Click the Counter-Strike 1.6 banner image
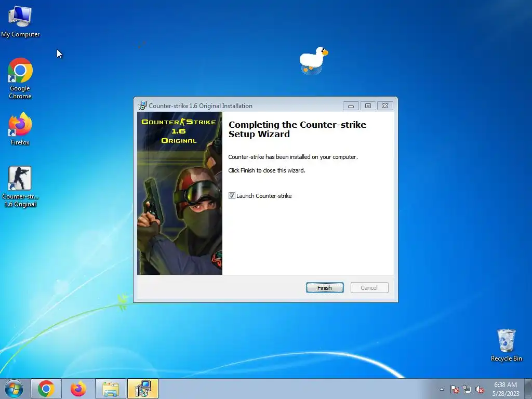 tap(179, 193)
